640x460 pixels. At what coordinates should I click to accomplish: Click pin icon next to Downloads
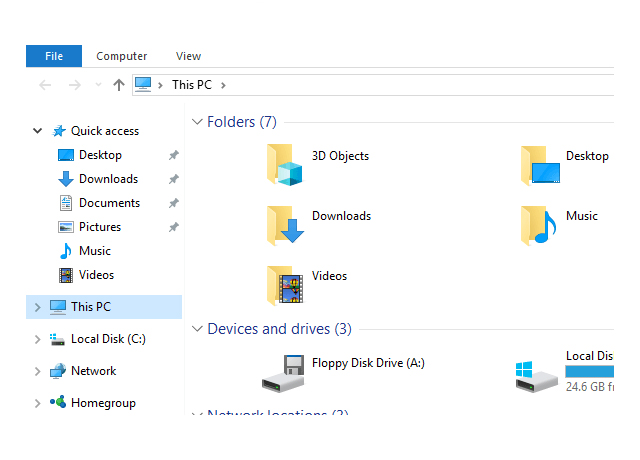174,179
